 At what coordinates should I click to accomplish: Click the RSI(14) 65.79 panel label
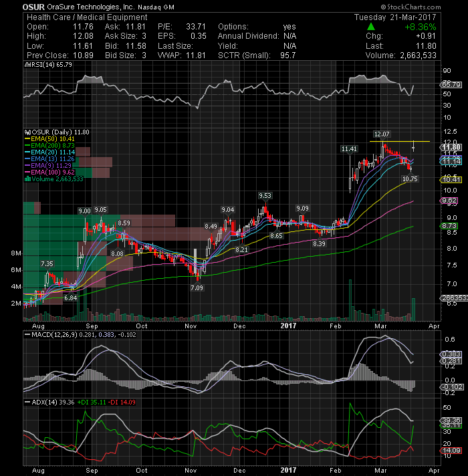pyautogui.click(x=51, y=65)
